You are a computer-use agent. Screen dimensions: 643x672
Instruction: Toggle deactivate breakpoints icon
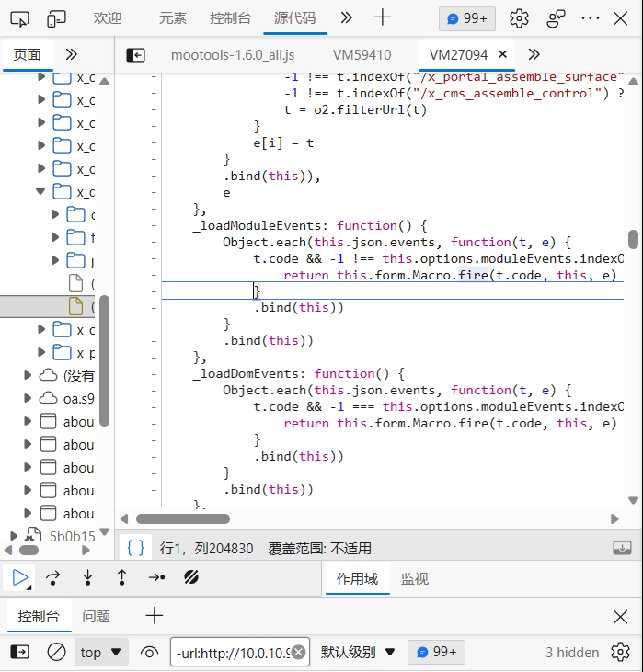coord(192,577)
